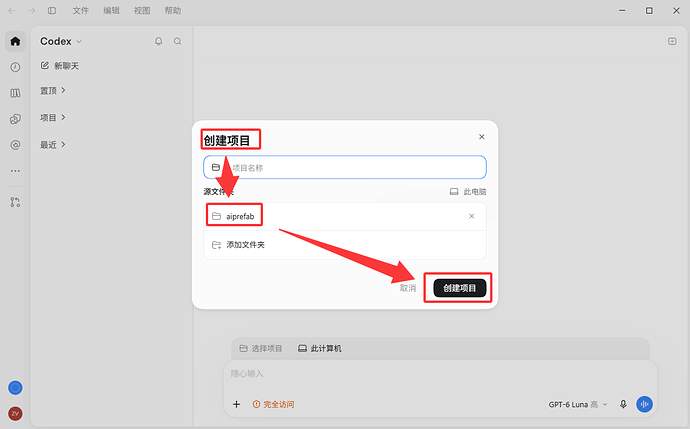This screenshot has height=429, width=690.
Task: Click the search magnifier icon near Codex
Action: [x=177, y=41]
